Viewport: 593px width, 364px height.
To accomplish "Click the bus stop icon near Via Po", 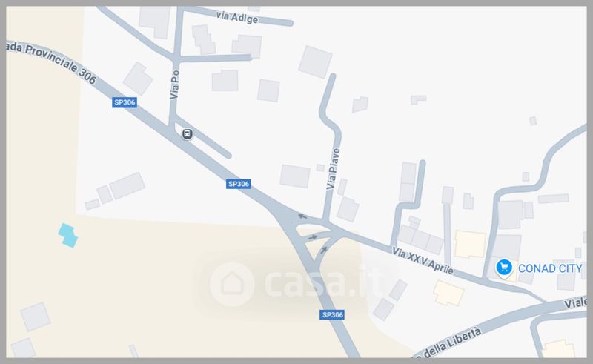I will pyautogui.click(x=188, y=133).
